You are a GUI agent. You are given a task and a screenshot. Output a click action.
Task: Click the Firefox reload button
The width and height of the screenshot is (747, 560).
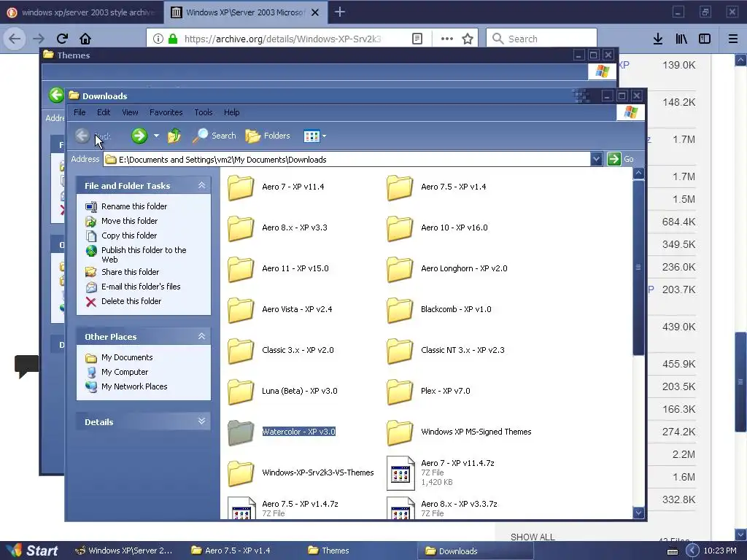(63, 39)
